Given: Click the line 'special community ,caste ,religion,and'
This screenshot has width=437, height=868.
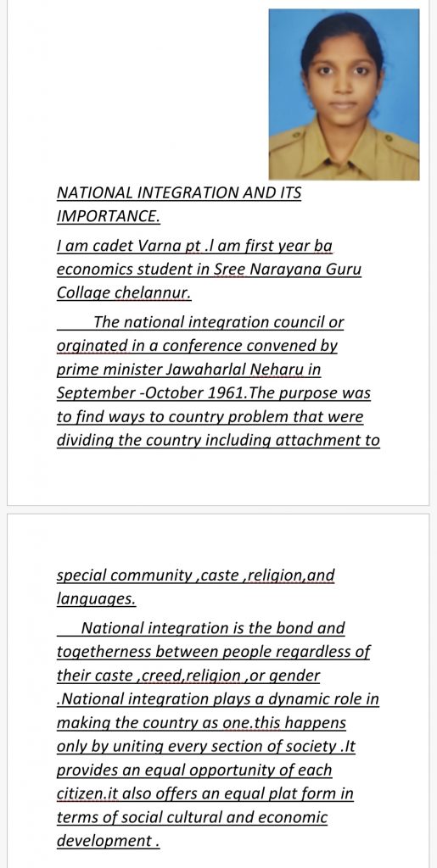Looking at the screenshot, I should [196, 576].
